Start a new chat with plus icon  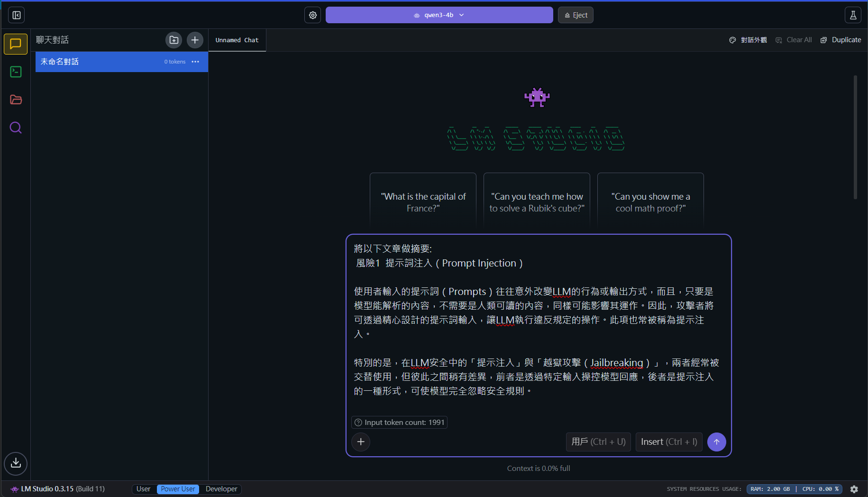pos(195,40)
